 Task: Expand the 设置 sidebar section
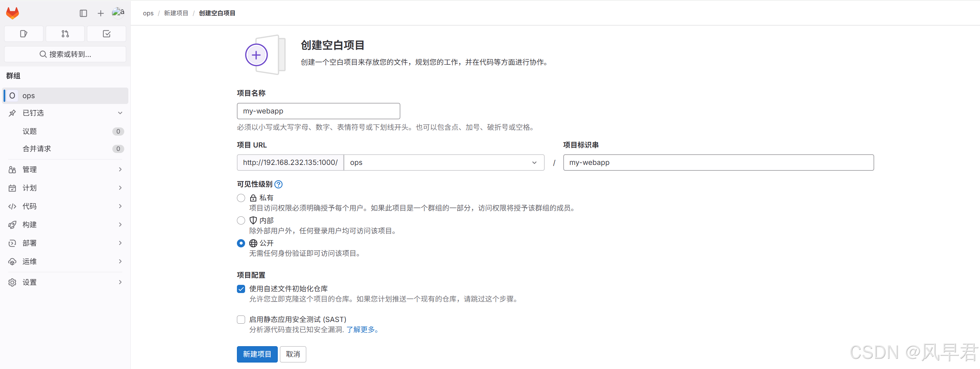[65, 282]
